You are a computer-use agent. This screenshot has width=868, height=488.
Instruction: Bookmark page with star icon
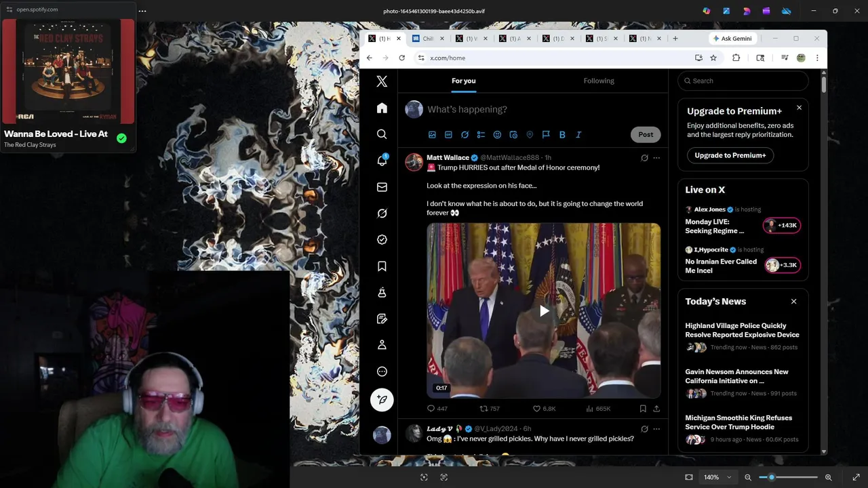(713, 58)
